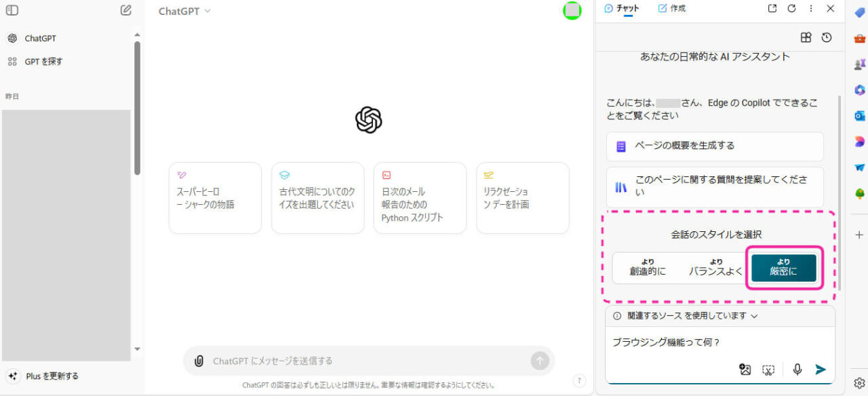Click the Copilot text box with ブラウジング機能って何？
The height and width of the screenshot is (396, 868).
click(x=719, y=342)
